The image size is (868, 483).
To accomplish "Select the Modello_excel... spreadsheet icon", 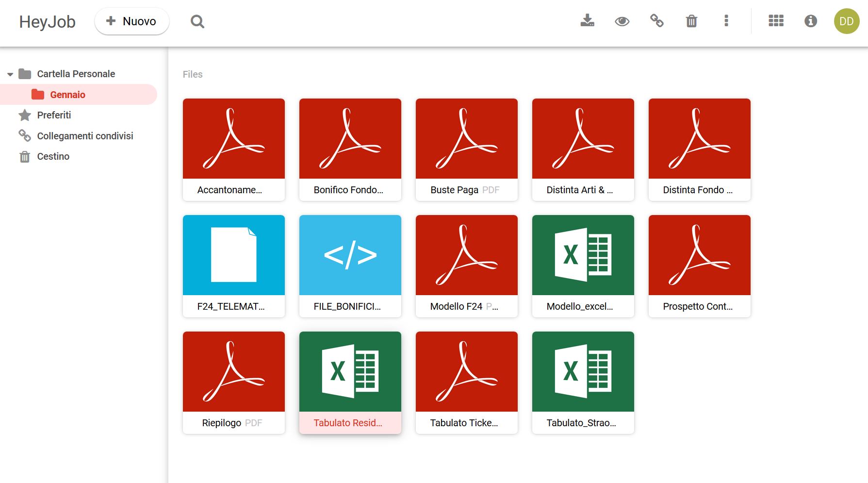I will pos(583,255).
